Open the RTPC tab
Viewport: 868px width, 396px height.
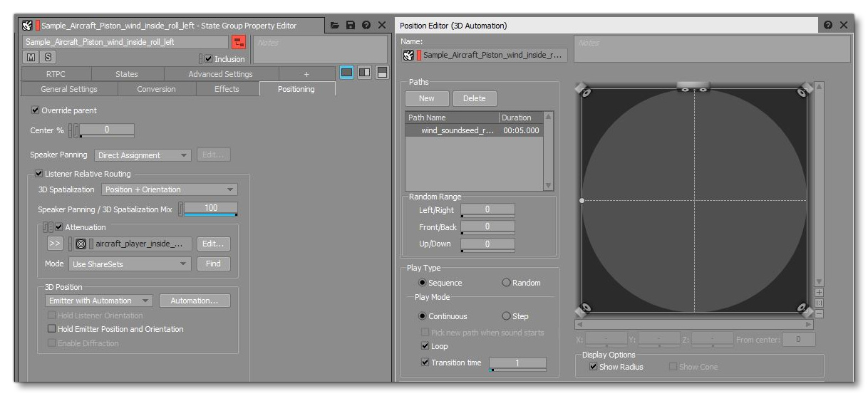[x=57, y=74]
